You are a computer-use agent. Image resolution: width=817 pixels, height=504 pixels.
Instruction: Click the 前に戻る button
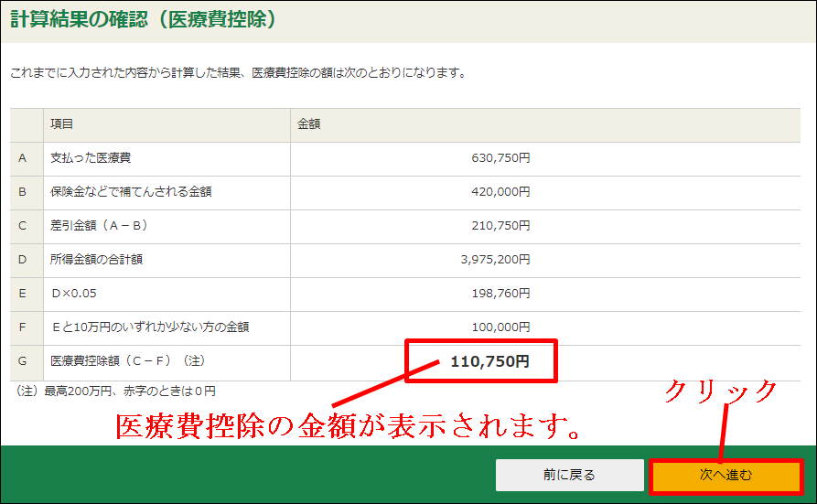point(569,475)
